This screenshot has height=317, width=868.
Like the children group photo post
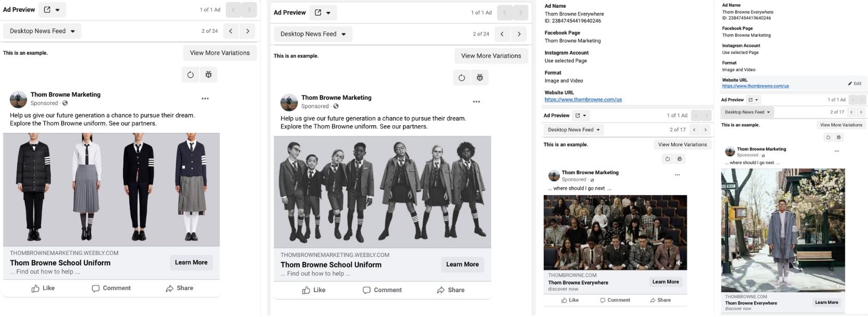314,290
